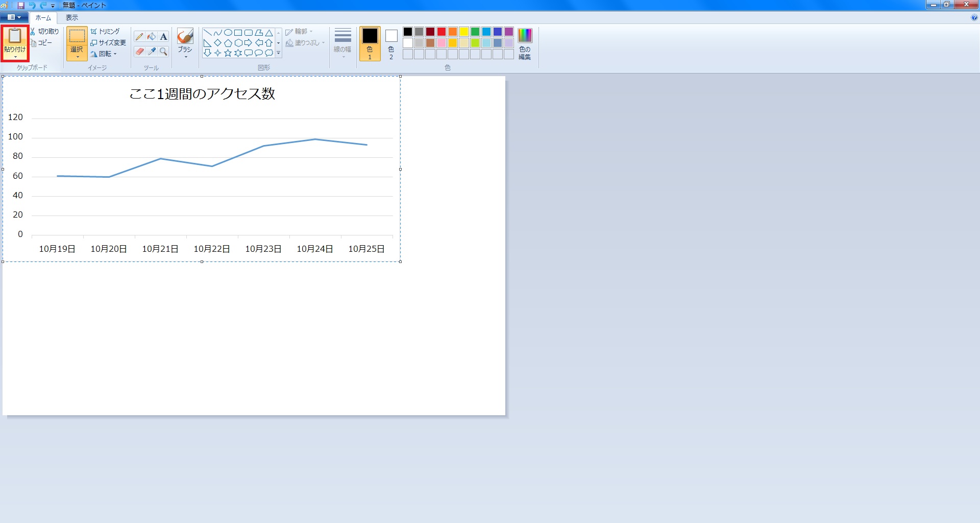Expand the full shapes gallery
The width and height of the screenshot is (980, 523).
(x=278, y=53)
